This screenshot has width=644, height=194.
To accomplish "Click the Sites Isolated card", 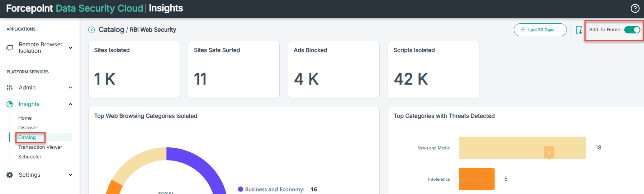I will point(134,70).
